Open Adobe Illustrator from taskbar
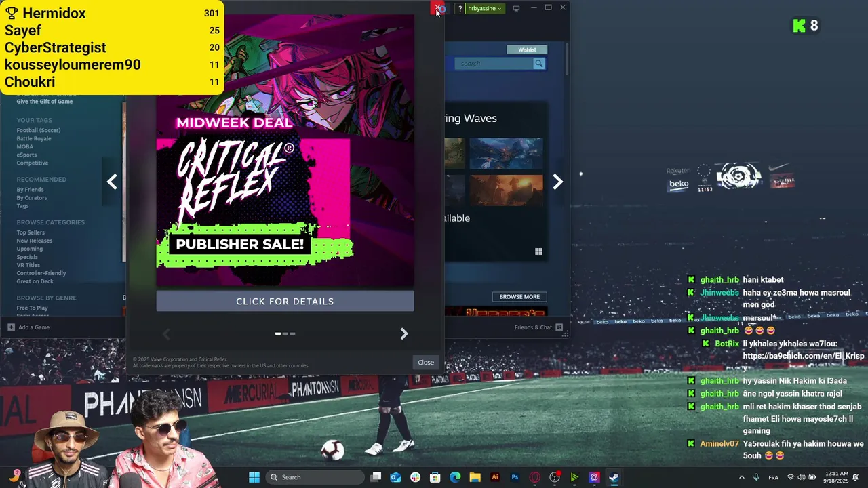Screen dimensions: 868x488 495,477
